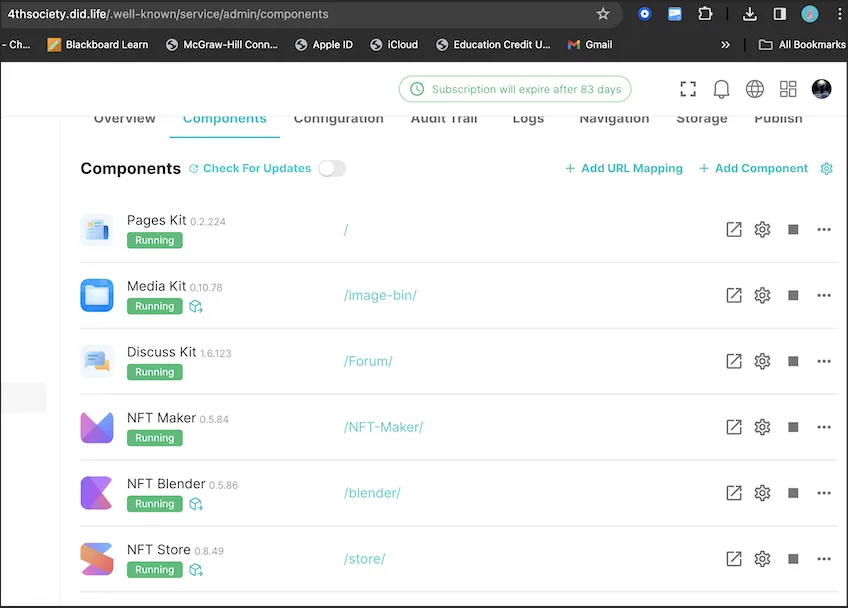The height and width of the screenshot is (608, 848).
Task: Click NFT Blender upgrade package icon
Action: coord(196,504)
